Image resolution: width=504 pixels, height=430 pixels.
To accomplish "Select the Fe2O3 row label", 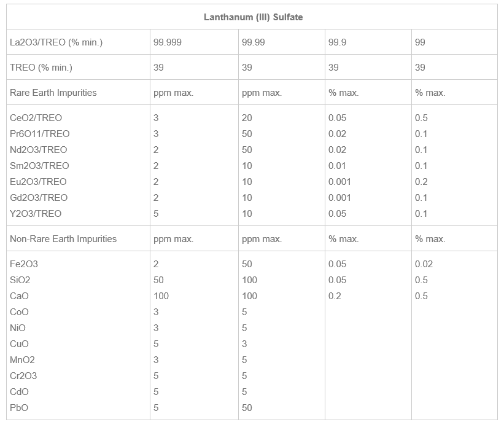I will pyautogui.click(x=24, y=264).
